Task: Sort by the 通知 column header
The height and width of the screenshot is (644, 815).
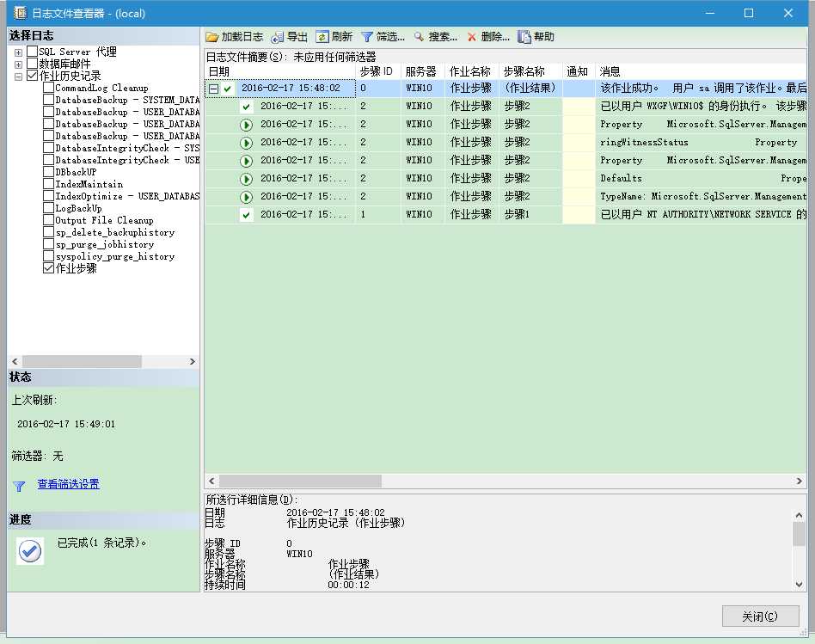Action: tap(579, 71)
